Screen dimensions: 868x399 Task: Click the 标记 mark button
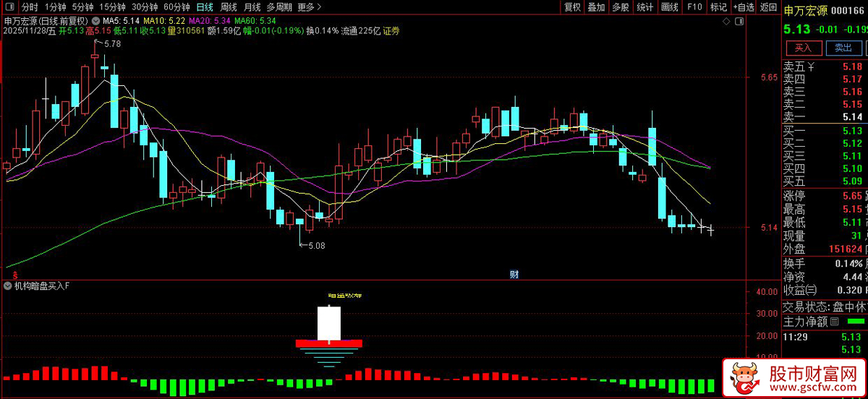(718, 7)
